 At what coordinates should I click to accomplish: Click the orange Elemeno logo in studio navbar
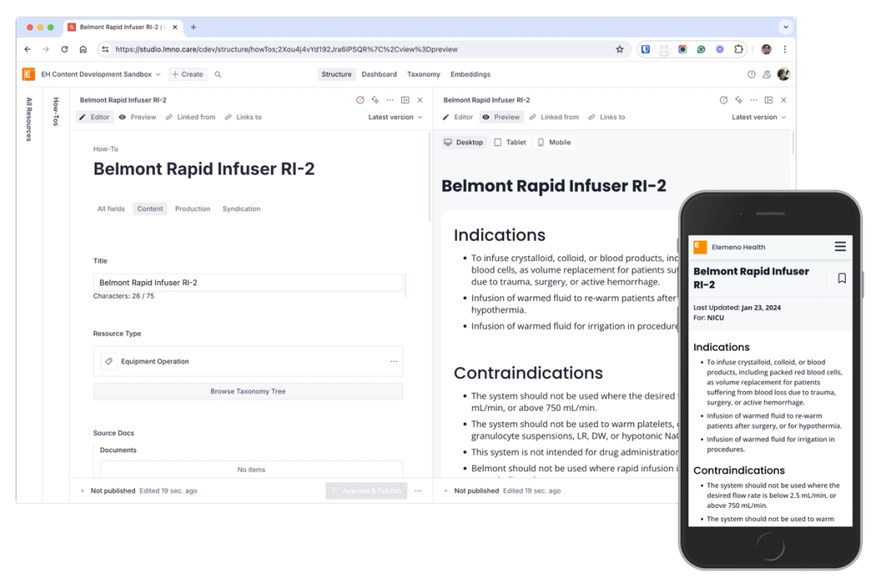pyautogui.click(x=28, y=74)
